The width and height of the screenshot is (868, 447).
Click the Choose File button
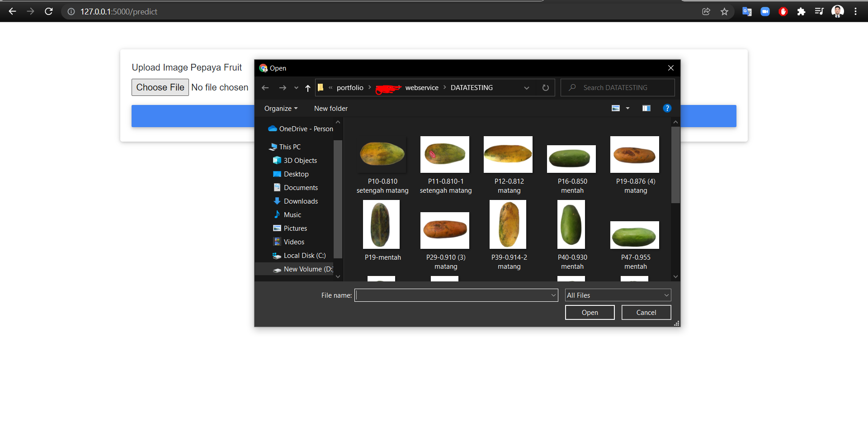click(160, 87)
